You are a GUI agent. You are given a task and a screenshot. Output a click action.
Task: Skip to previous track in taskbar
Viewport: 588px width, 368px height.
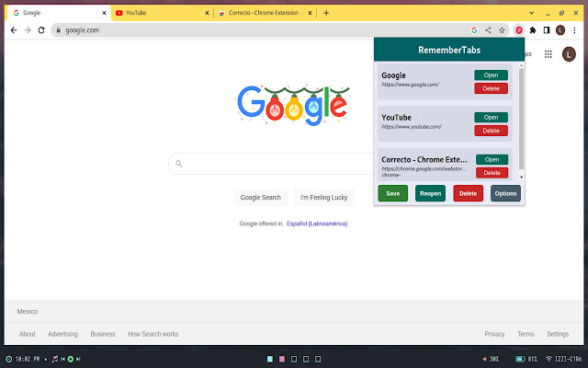click(62, 359)
